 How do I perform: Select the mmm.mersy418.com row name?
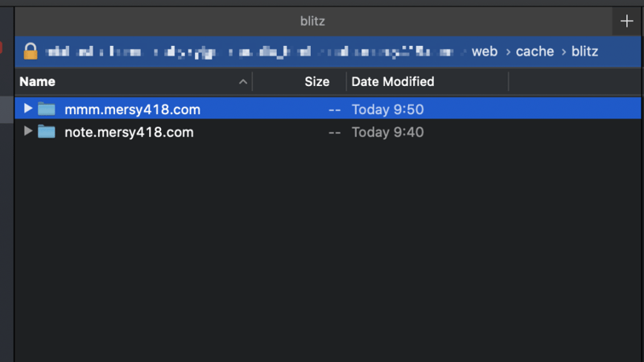[132, 109]
